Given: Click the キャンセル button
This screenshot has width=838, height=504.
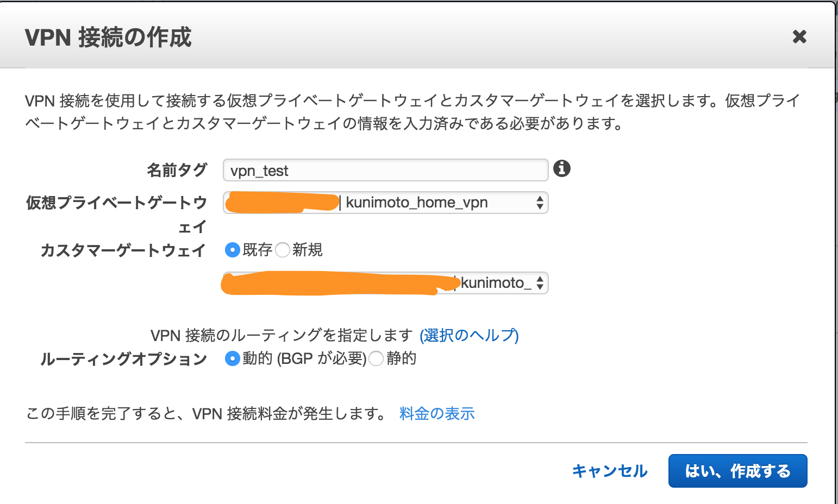Looking at the screenshot, I should [x=610, y=471].
